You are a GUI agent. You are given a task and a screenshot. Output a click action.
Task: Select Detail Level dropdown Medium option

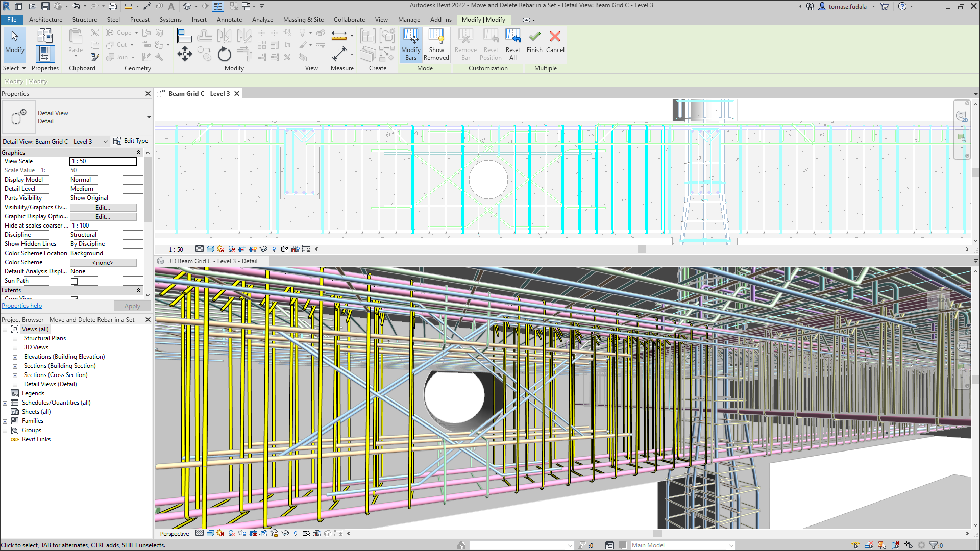[x=102, y=188]
